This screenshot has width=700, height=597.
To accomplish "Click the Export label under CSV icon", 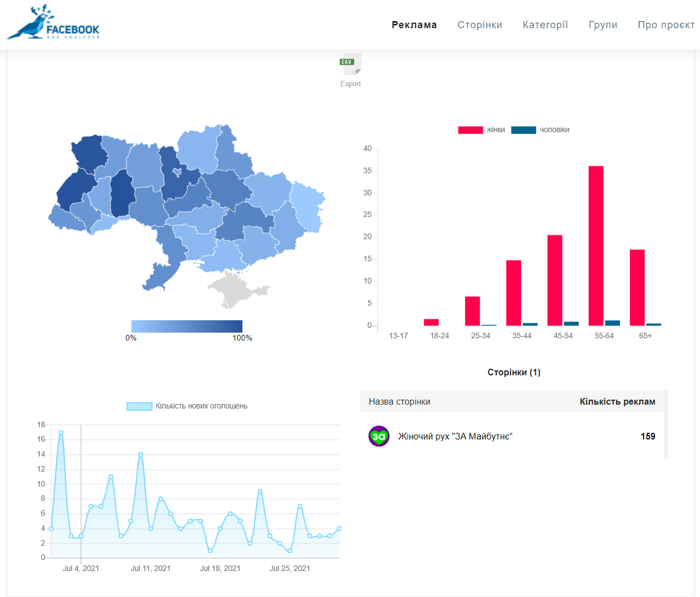I will (350, 84).
